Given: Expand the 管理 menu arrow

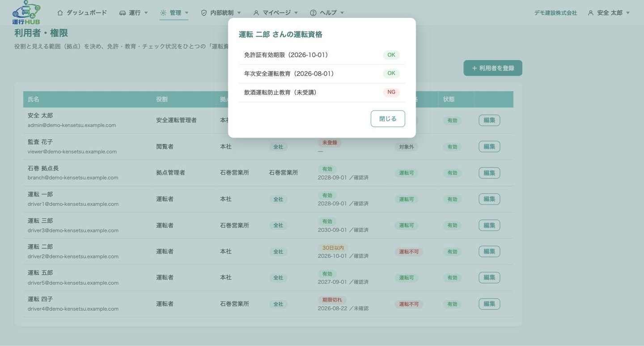Looking at the screenshot, I should click(186, 13).
